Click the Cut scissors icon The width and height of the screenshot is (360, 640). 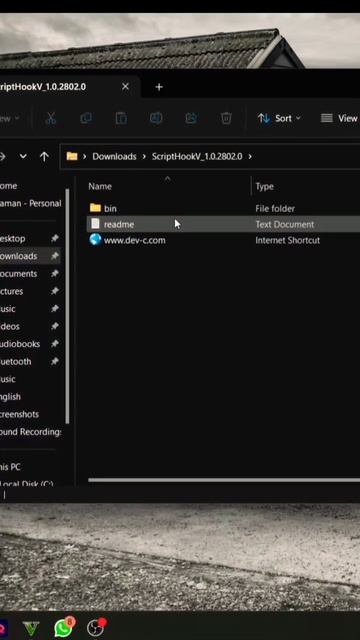51,118
